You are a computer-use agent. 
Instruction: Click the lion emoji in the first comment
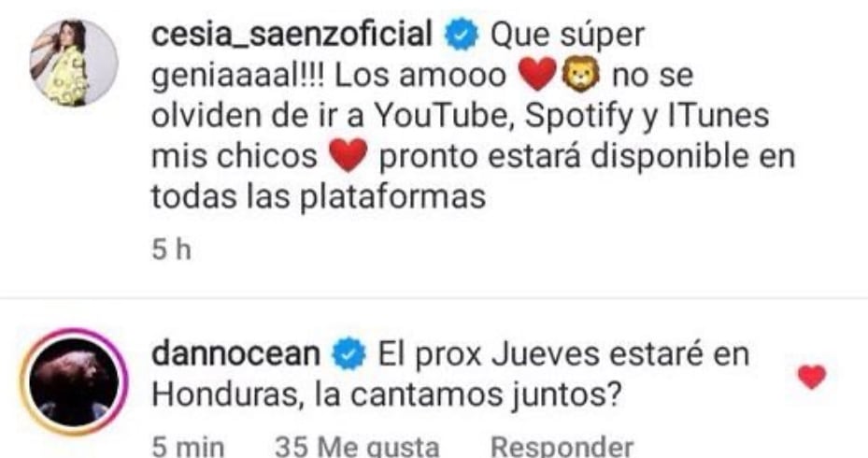click(581, 74)
